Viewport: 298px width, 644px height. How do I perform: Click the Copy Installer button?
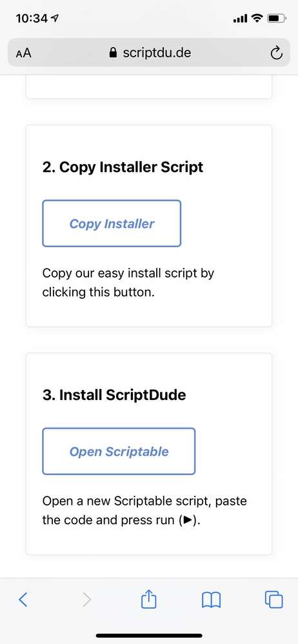click(x=112, y=223)
